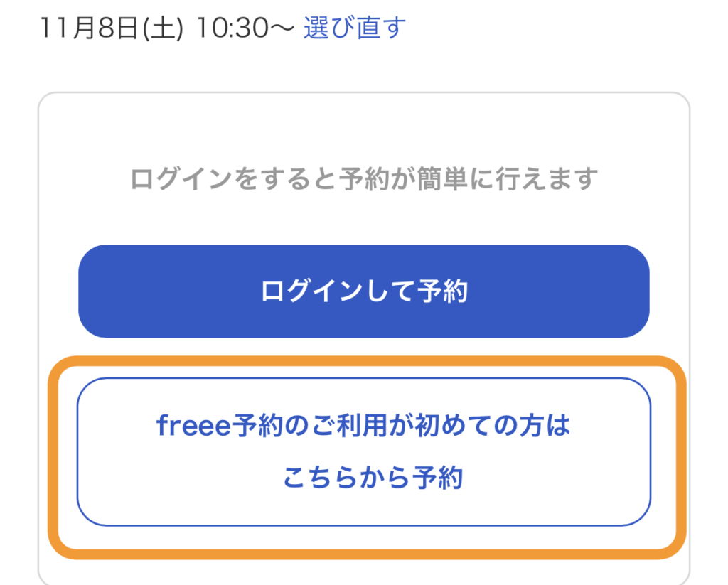Click the white outlined reservation button
This screenshot has width=728, height=585.
[363, 452]
